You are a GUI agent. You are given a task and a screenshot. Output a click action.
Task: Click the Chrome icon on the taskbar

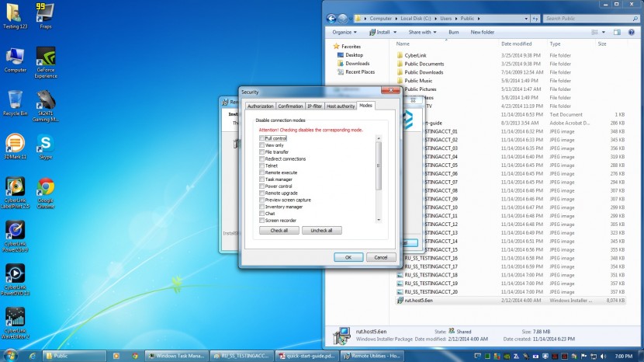pos(135,356)
